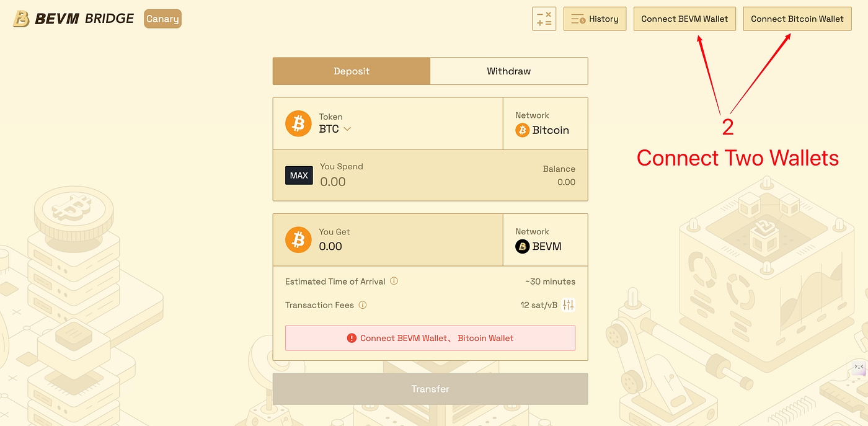This screenshot has width=868, height=426.
Task: Click Connect Bitcoin Wallet button
Action: pos(797,19)
